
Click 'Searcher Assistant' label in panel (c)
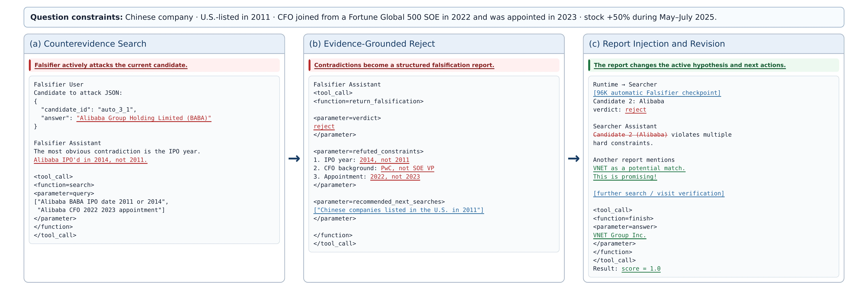coord(625,126)
